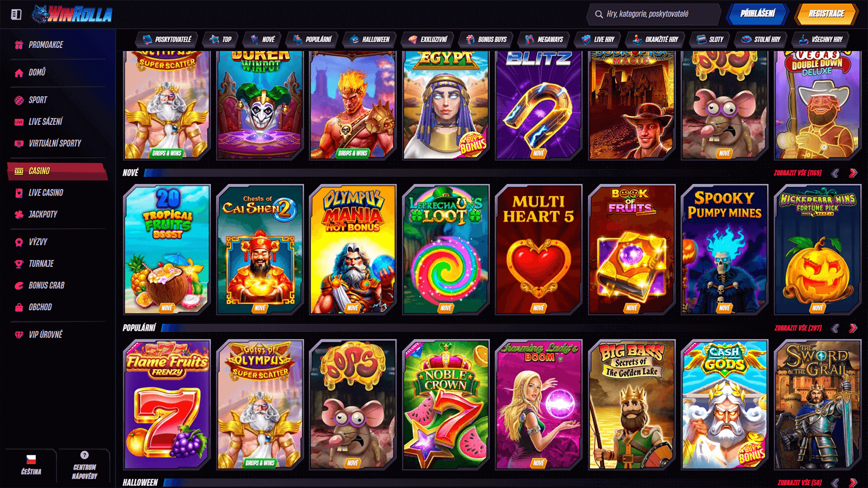Show previous games in Populární row

point(835,328)
